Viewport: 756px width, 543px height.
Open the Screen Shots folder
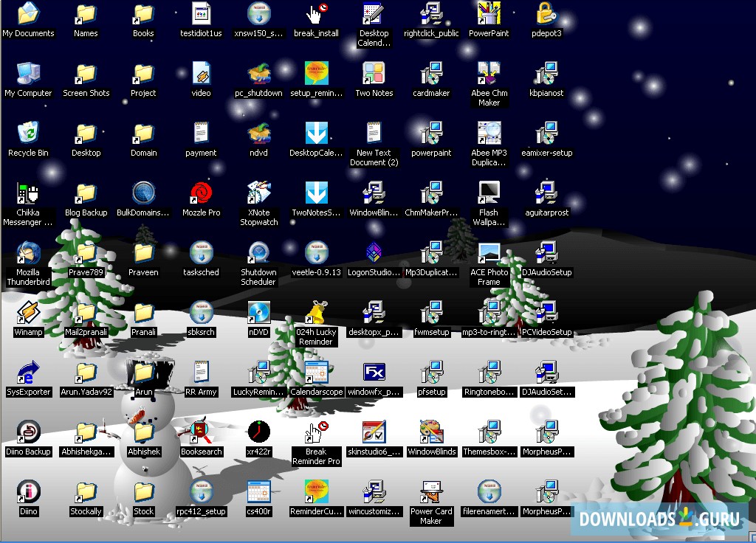coord(86,73)
